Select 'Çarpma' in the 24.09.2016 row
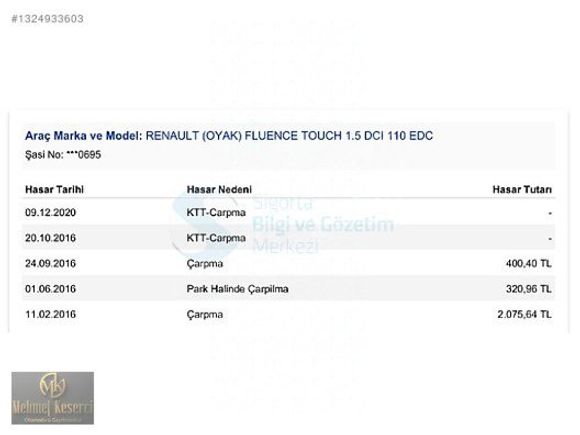 (x=205, y=264)
